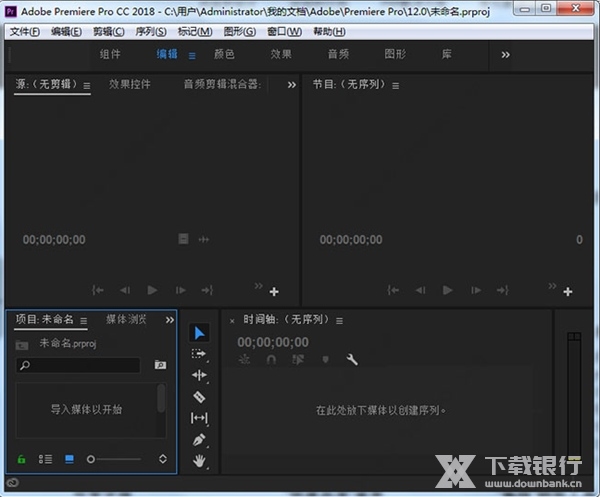Viewport: 600px width, 497px height.
Task: Open 文件(F) menu
Action: click(24, 31)
